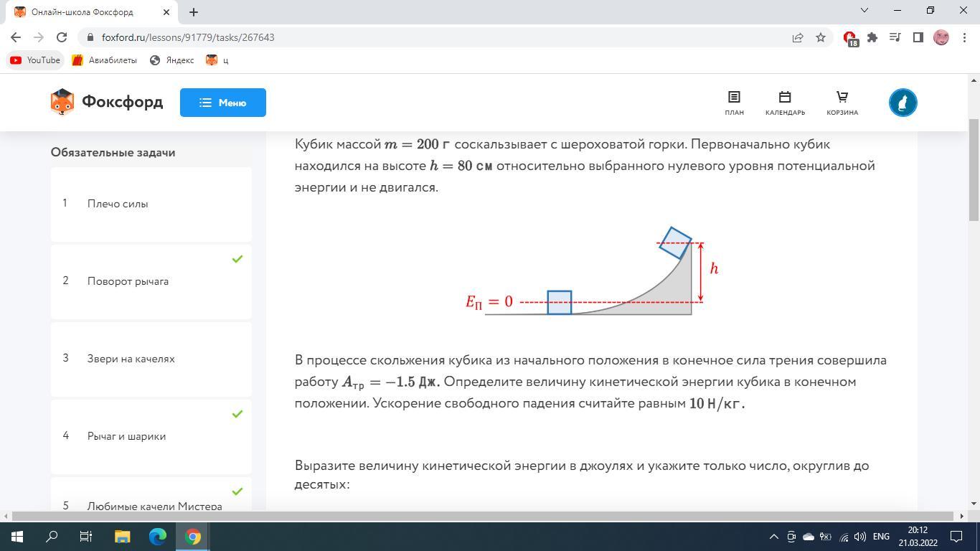
Task: Show hidden system tray icons
Action: click(x=773, y=537)
